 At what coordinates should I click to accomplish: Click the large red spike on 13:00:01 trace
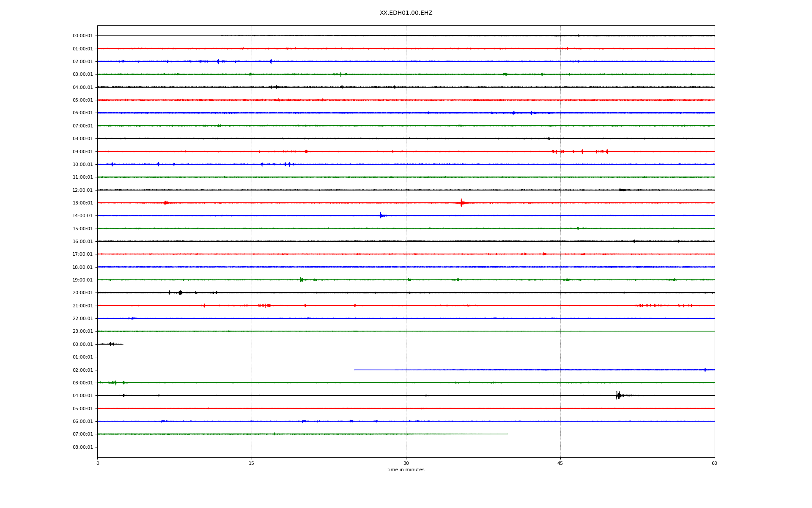pyautogui.click(x=461, y=203)
